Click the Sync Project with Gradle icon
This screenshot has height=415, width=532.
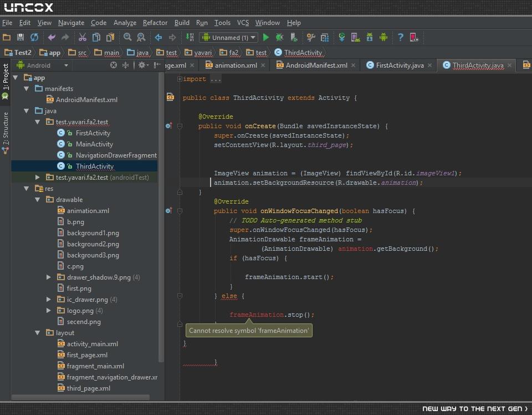(x=342, y=37)
